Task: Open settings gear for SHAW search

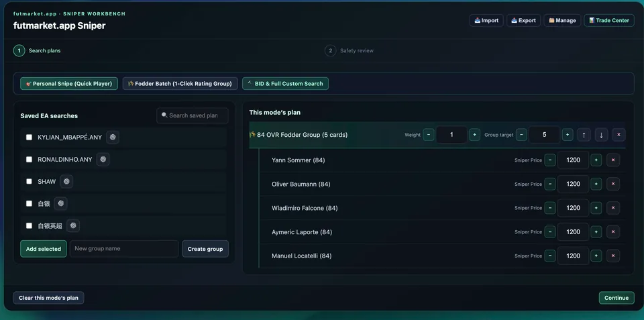Action: click(x=66, y=182)
